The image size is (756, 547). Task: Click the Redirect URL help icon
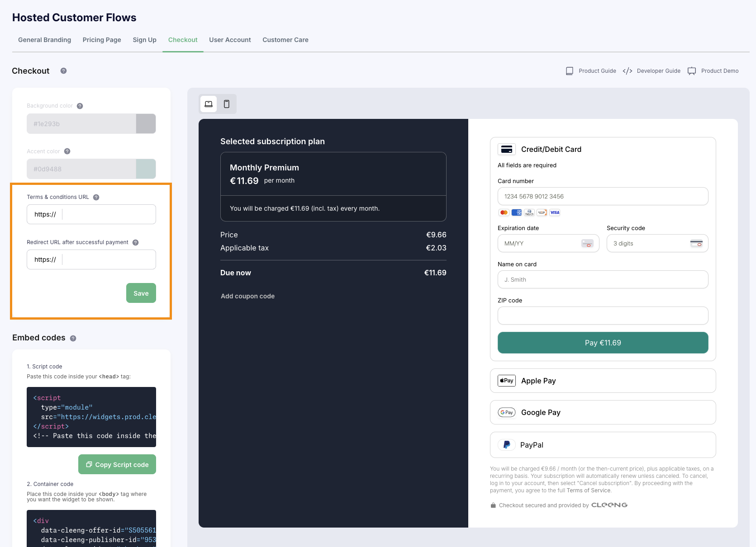tap(136, 243)
